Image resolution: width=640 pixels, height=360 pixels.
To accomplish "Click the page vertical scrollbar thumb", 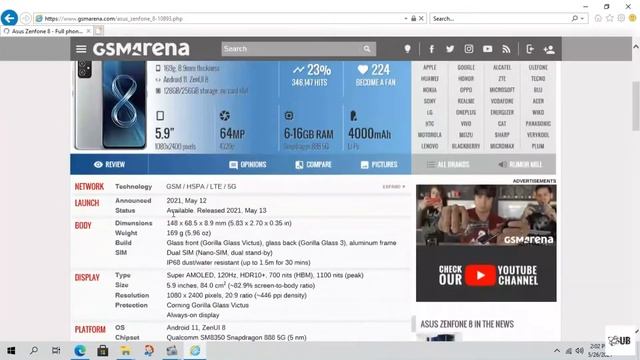I will point(636,106).
